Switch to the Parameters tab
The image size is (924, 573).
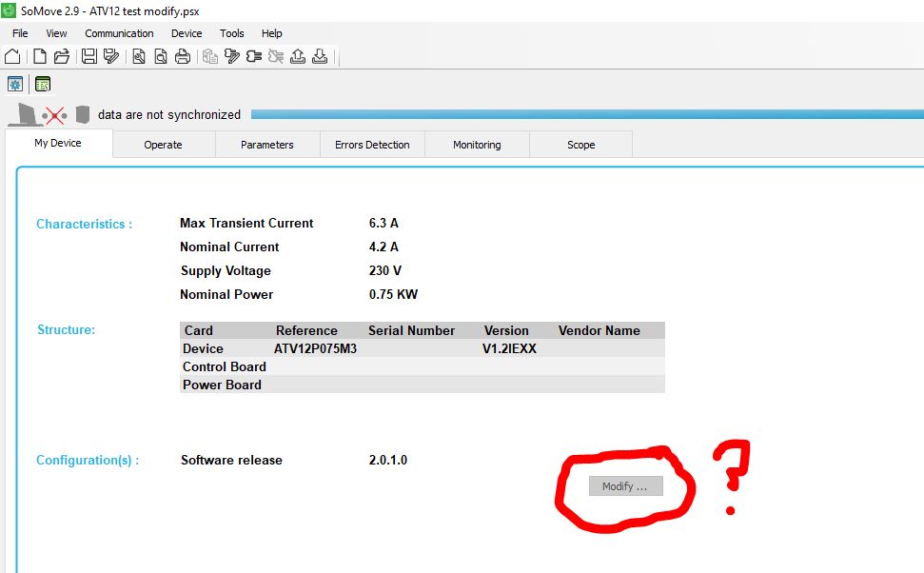point(267,145)
